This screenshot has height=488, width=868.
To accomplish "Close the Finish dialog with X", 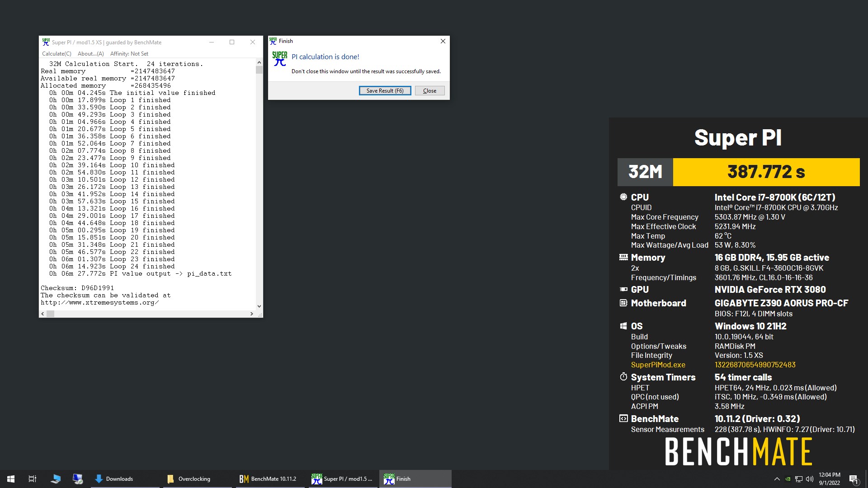I will 443,41.
